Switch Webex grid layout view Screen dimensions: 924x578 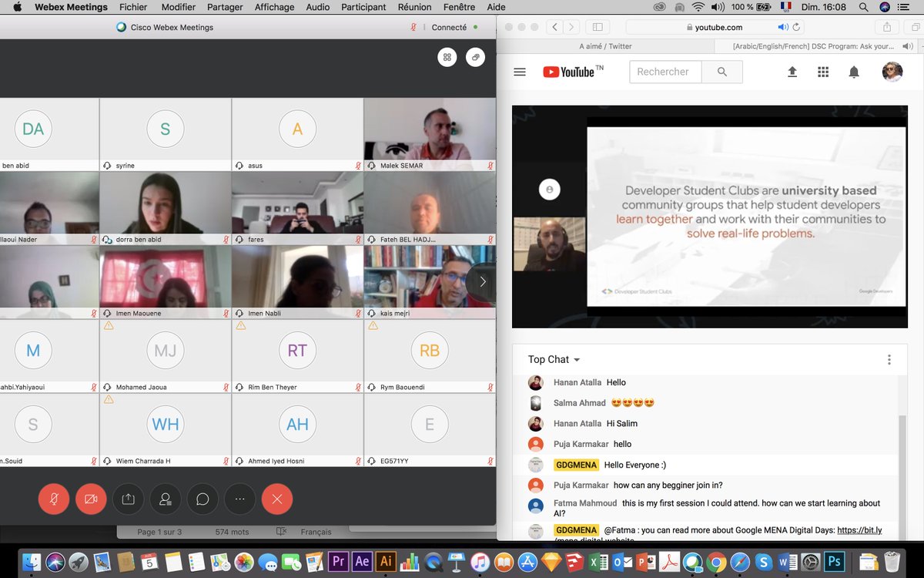pos(447,57)
